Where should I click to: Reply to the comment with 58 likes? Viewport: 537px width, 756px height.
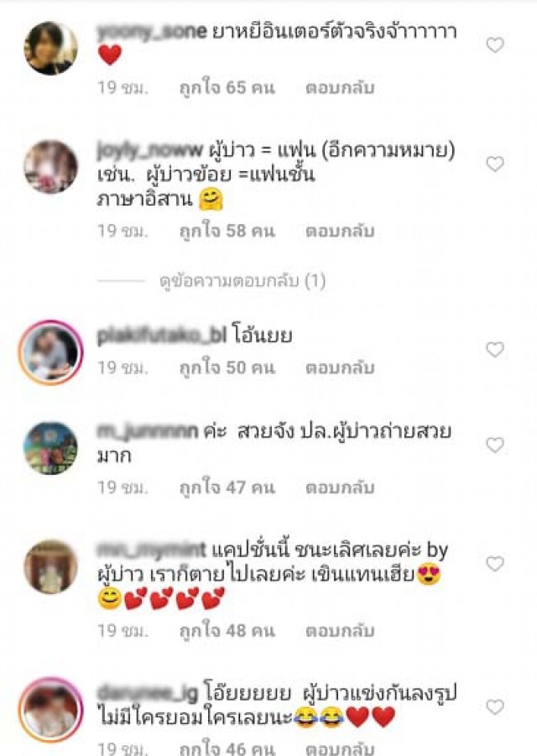coord(340,231)
